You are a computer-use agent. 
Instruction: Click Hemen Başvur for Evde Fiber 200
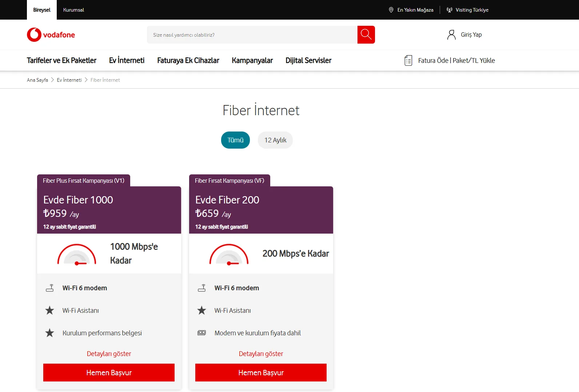(x=261, y=373)
